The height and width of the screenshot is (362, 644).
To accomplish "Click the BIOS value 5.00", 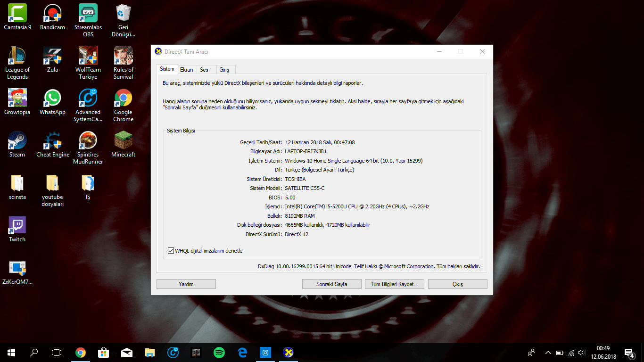I will click(290, 197).
